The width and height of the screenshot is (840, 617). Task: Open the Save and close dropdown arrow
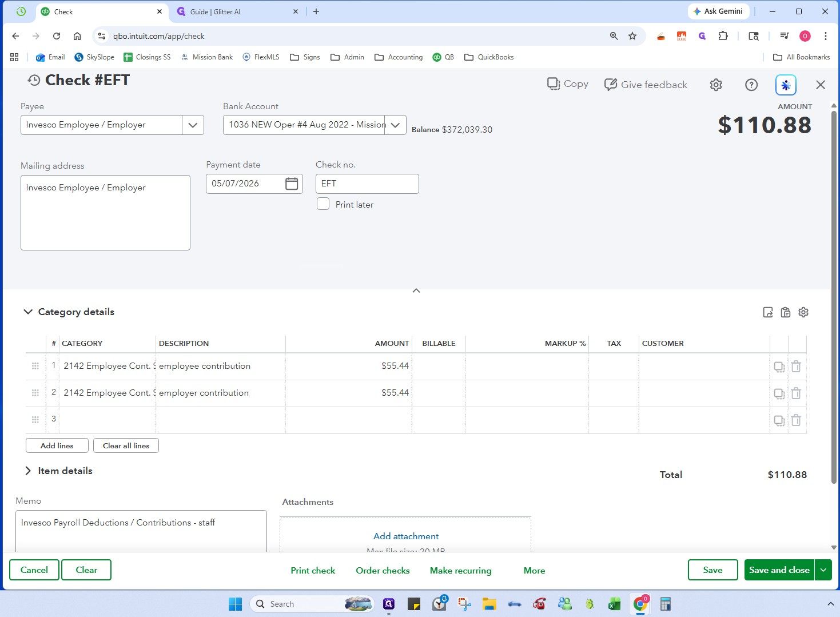[823, 570]
